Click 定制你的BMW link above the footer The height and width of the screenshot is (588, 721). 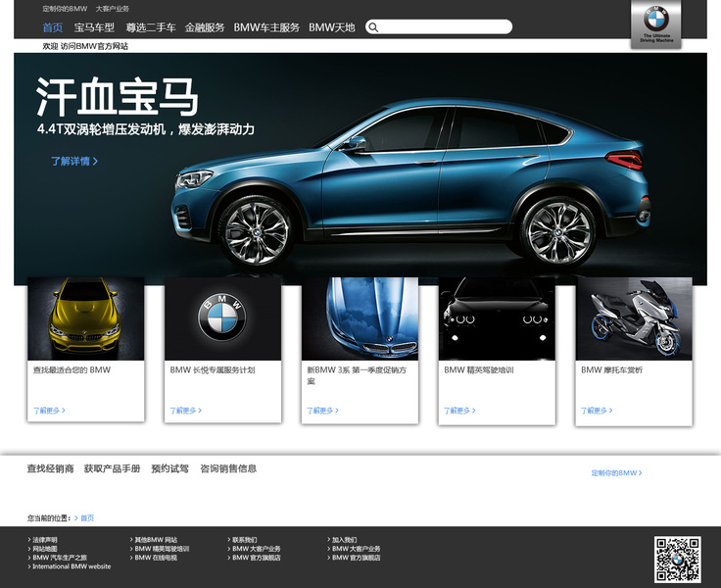click(x=616, y=472)
